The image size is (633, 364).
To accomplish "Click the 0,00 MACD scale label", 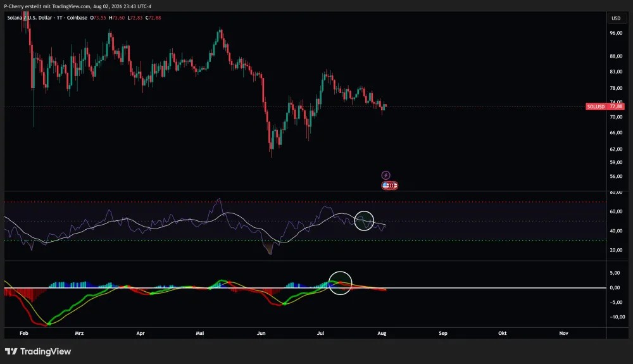I will pos(615,288).
